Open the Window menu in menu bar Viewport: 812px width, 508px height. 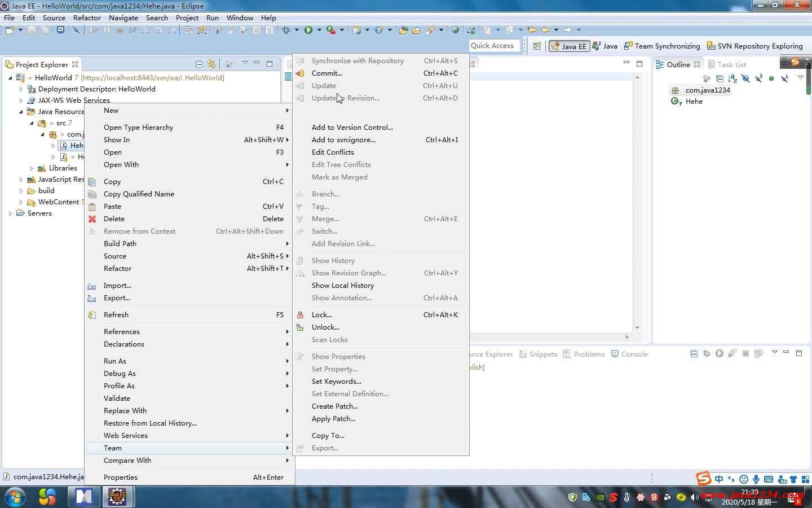[240, 18]
